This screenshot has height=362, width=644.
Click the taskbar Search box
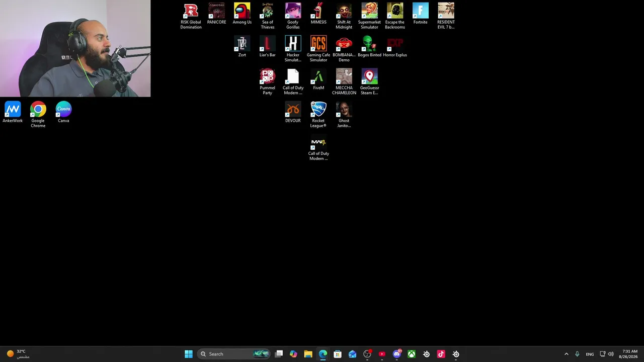click(x=234, y=354)
